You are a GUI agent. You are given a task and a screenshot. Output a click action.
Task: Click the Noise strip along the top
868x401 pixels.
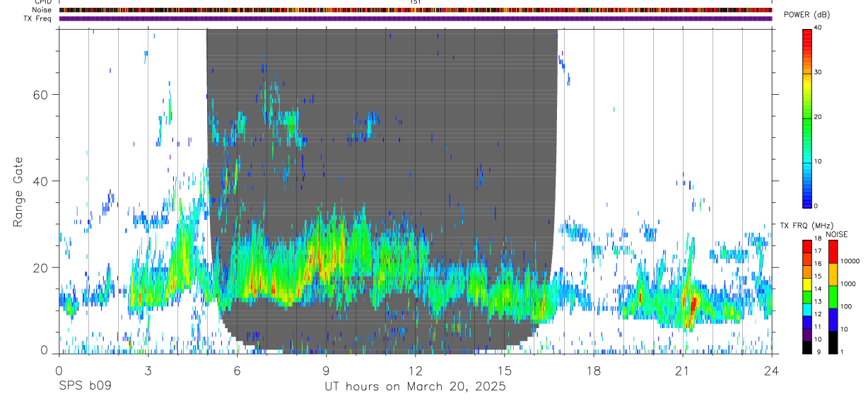[x=415, y=10]
